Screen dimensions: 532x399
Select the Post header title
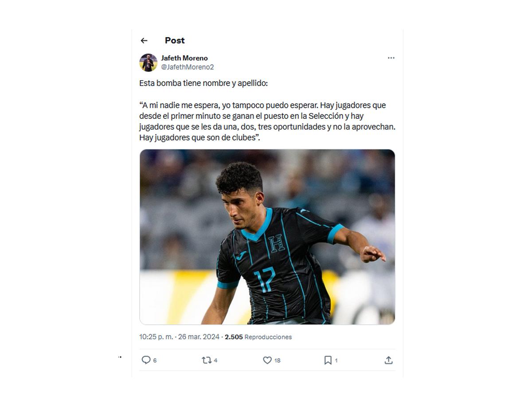175,40
